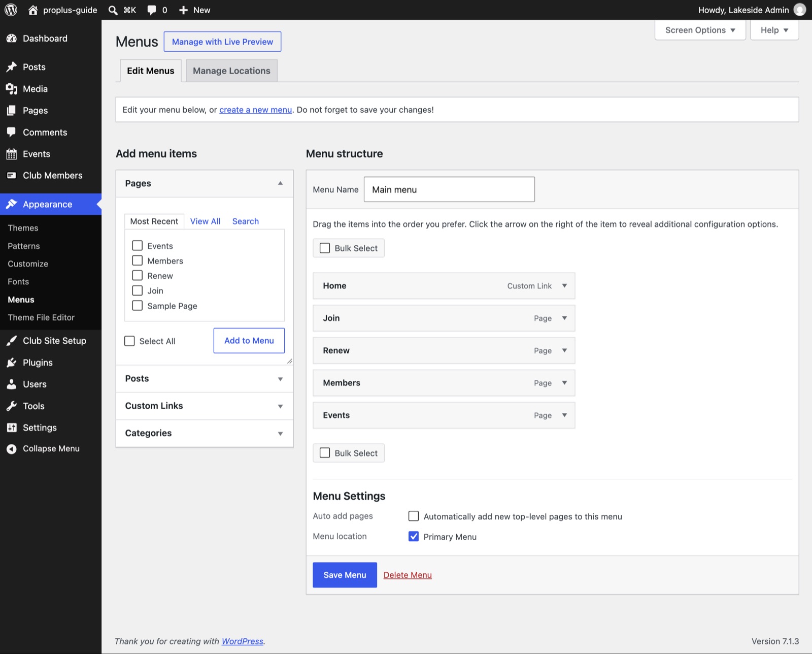Open Club Site Setup brush icon
Viewport: 812px width, 654px height.
[x=12, y=341]
